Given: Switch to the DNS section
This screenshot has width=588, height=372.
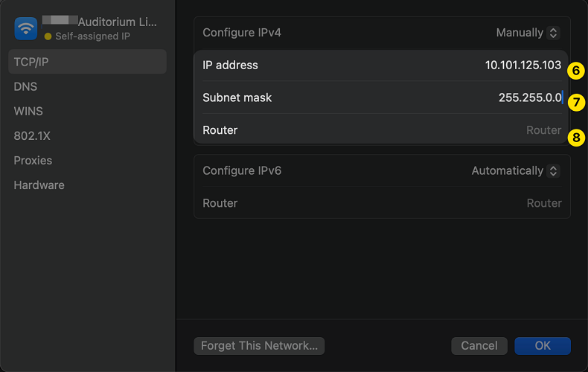Looking at the screenshot, I should (25, 86).
